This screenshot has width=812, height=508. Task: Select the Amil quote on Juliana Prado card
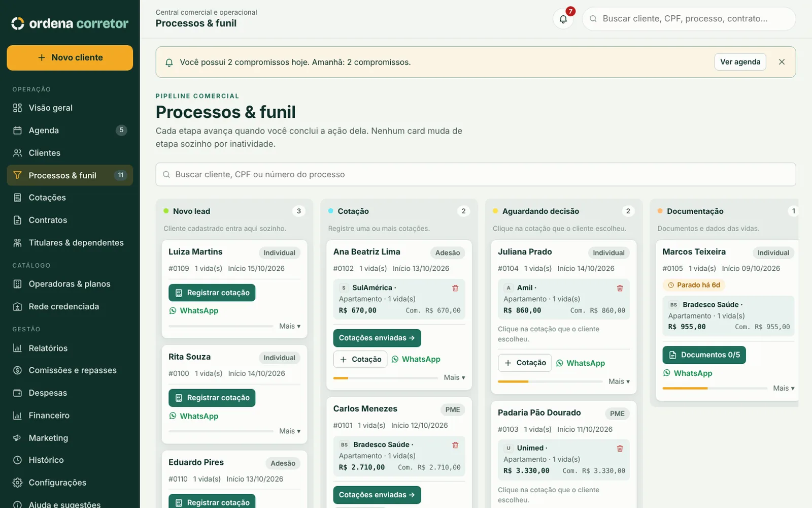point(564,299)
